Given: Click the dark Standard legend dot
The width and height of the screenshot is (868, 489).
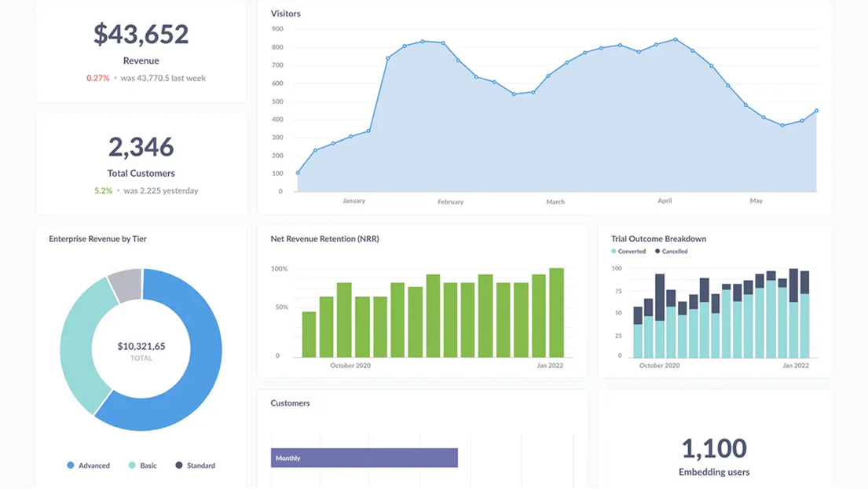Looking at the screenshot, I should tap(179, 465).
